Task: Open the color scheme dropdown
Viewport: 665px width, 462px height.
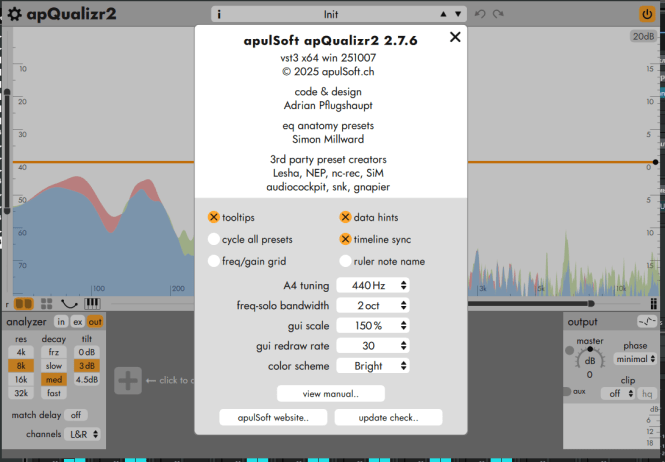Action: pyautogui.click(x=373, y=366)
